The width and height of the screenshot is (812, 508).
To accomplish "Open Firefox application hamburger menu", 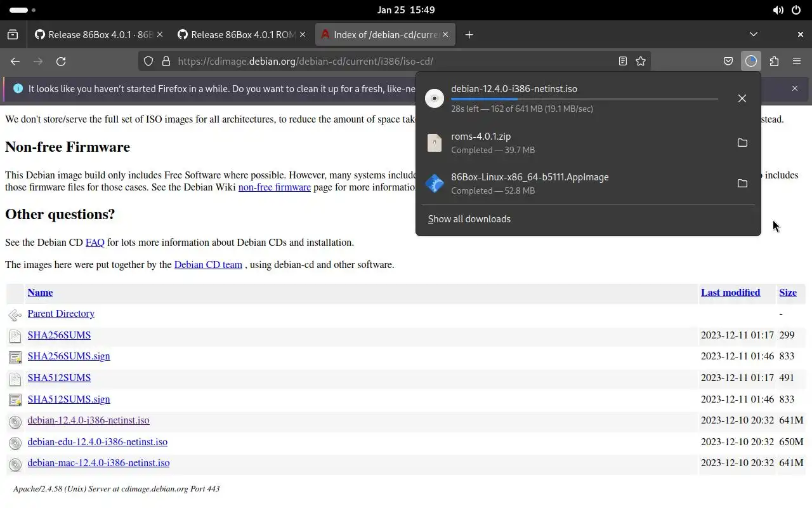I will tap(797, 62).
